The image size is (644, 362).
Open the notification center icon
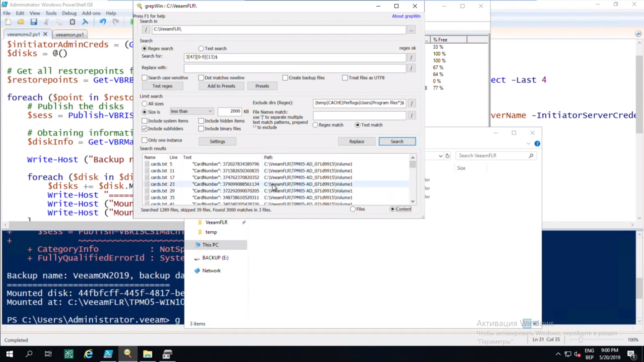[x=631, y=354]
